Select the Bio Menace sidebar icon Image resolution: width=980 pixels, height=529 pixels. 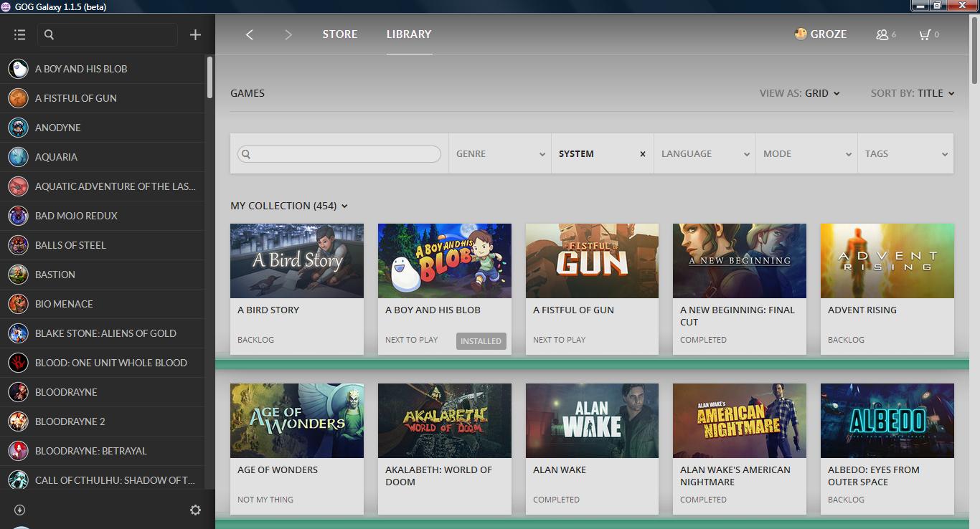coord(18,304)
